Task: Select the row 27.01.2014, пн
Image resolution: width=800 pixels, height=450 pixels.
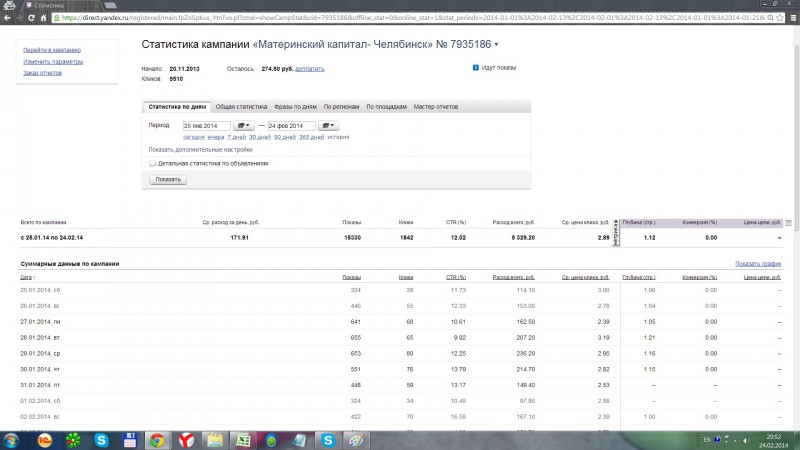Action: 401,322
